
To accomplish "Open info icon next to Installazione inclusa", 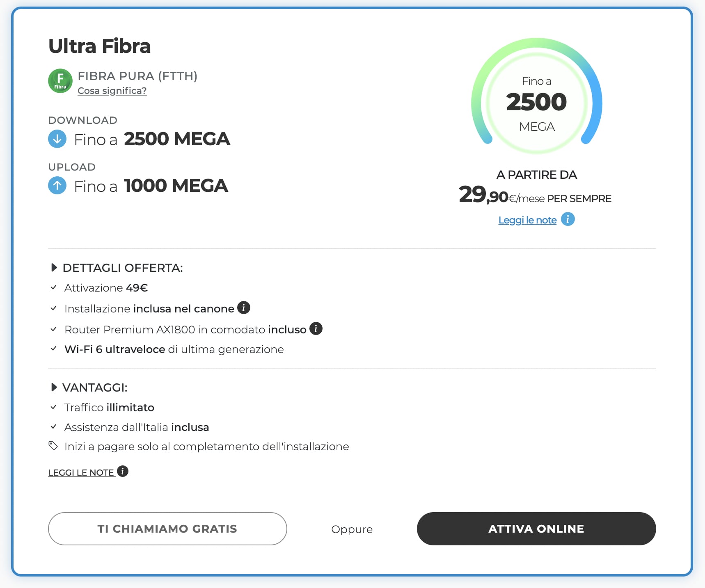I will coord(244,308).
